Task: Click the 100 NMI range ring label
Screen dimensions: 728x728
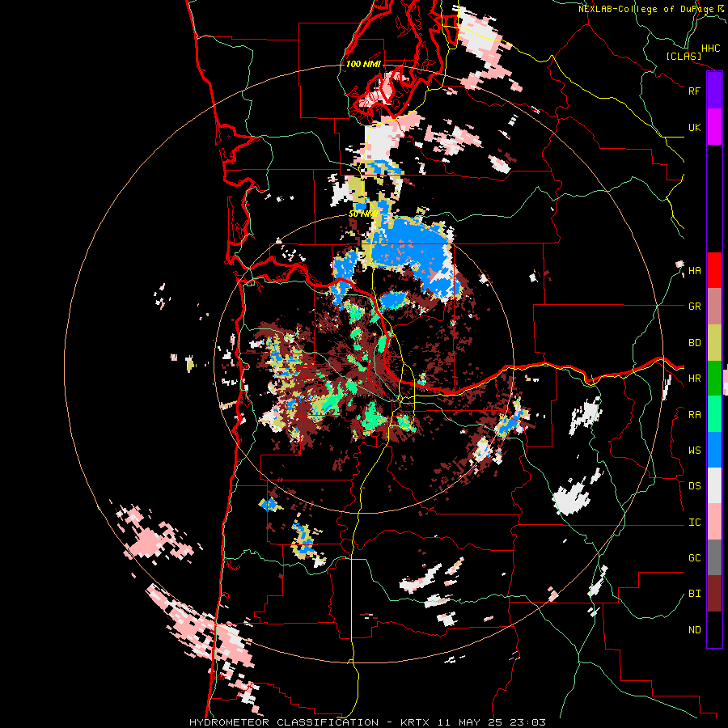Action: click(x=363, y=64)
